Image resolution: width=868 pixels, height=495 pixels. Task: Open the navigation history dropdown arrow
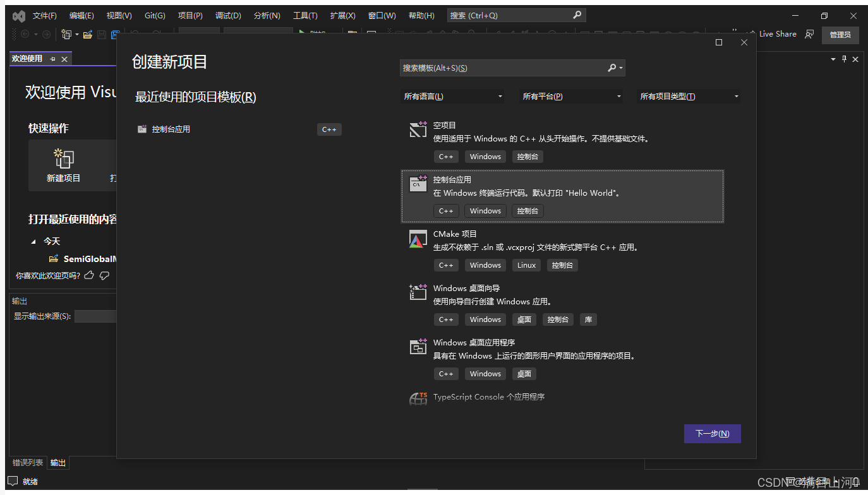point(36,34)
